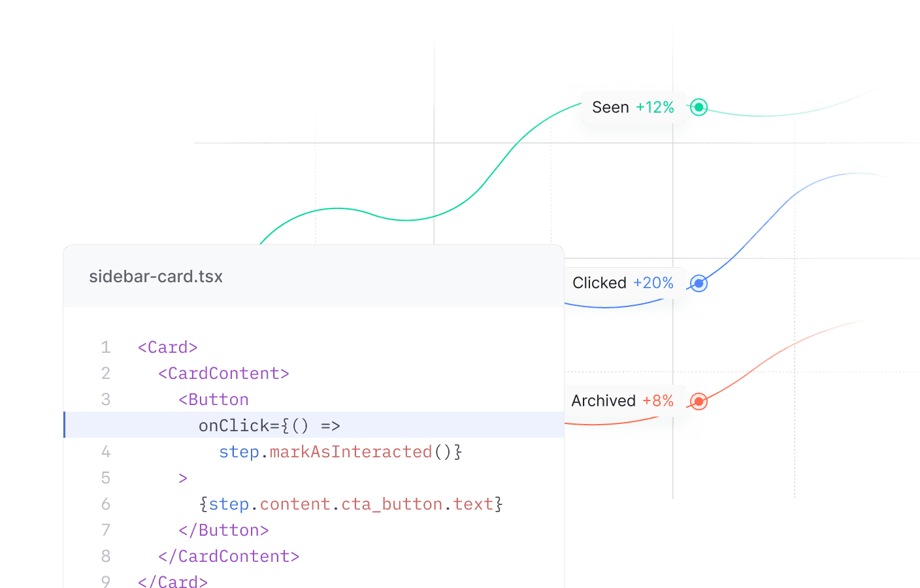Click line number 8 in the gutter
This screenshot has width=920, height=588.
106,556
